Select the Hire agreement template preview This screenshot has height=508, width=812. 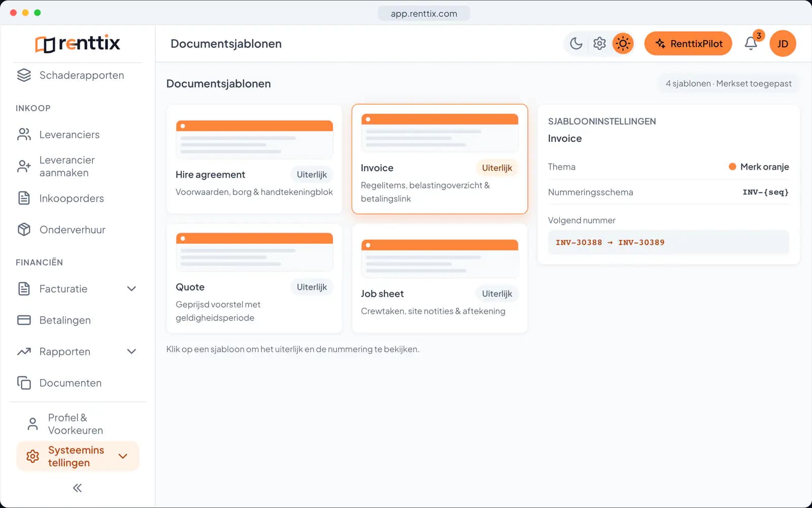pyautogui.click(x=254, y=140)
